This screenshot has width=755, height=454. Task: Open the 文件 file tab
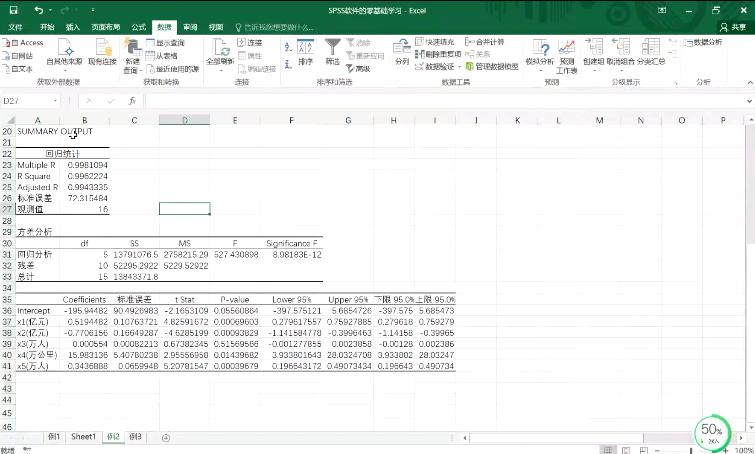click(15, 27)
